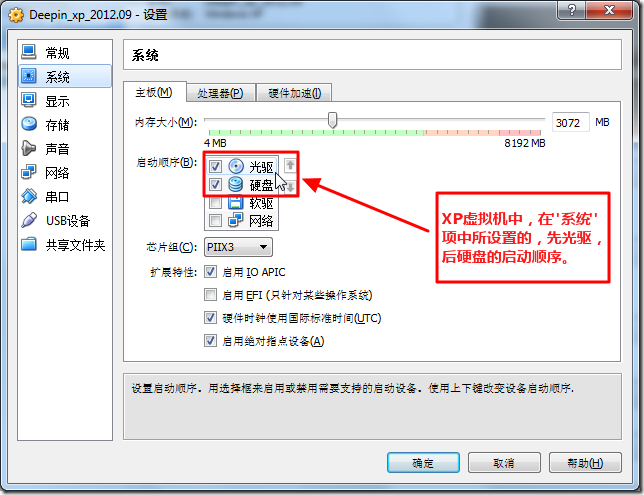Enable the 软驱 floppy boot checkbox
Screen dimensions: 644x495
215,203
